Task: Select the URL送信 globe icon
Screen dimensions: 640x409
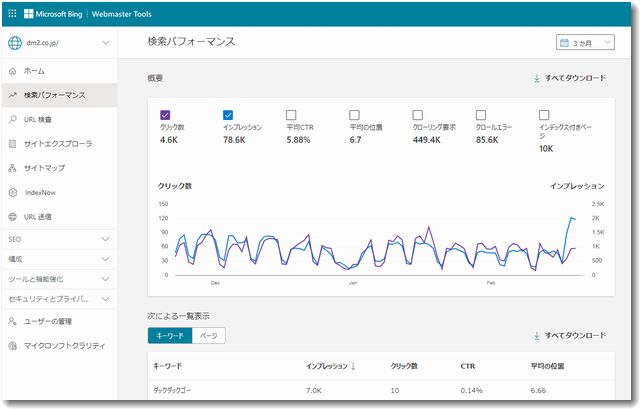Action: click(x=12, y=216)
